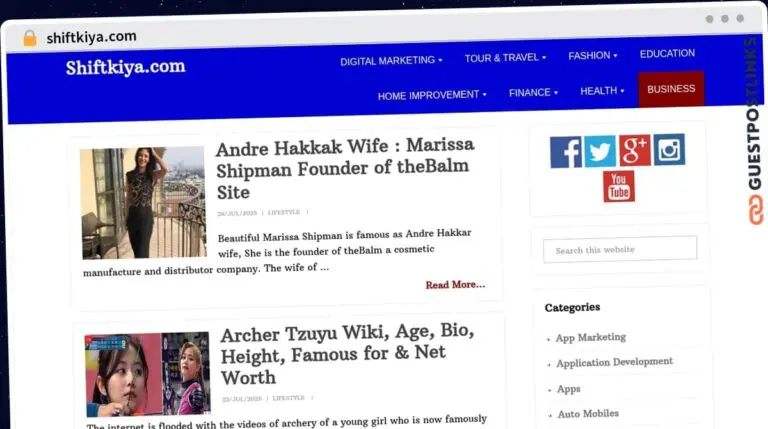The width and height of the screenshot is (768, 429).
Task: Open the Andre Hakkak Wife article title
Action: click(x=345, y=168)
